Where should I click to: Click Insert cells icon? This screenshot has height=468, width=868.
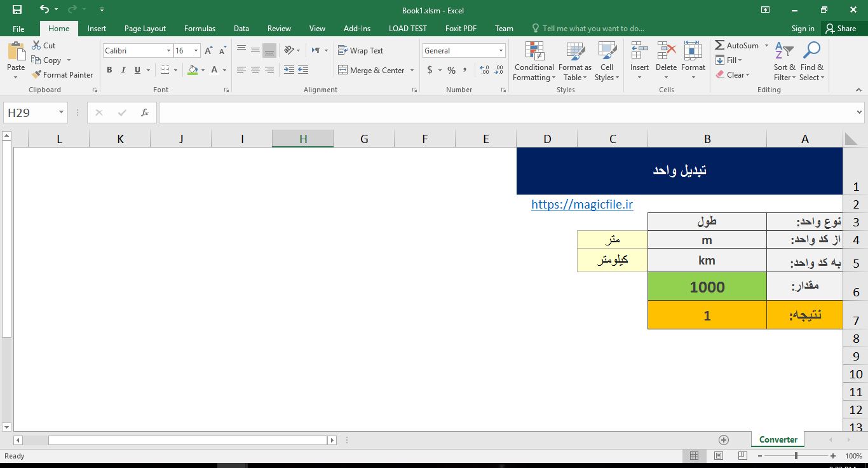(639, 52)
